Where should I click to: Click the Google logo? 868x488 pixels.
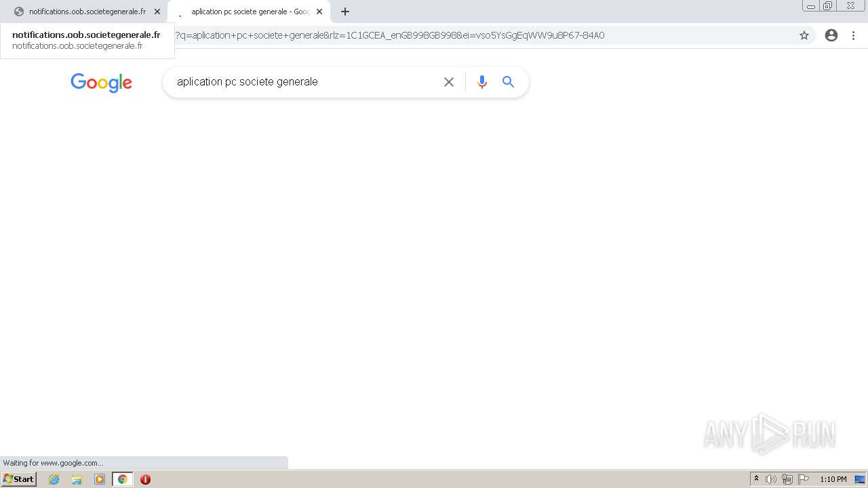pyautogui.click(x=101, y=83)
